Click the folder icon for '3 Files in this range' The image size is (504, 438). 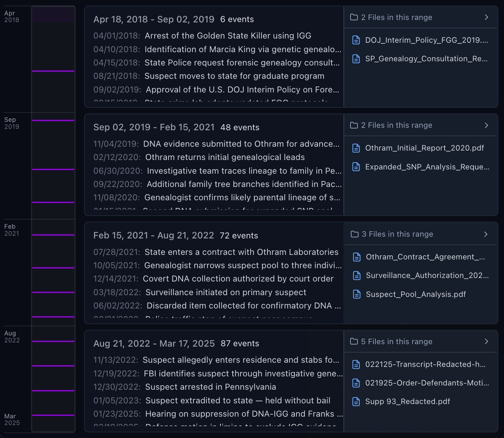click(354, 234)
